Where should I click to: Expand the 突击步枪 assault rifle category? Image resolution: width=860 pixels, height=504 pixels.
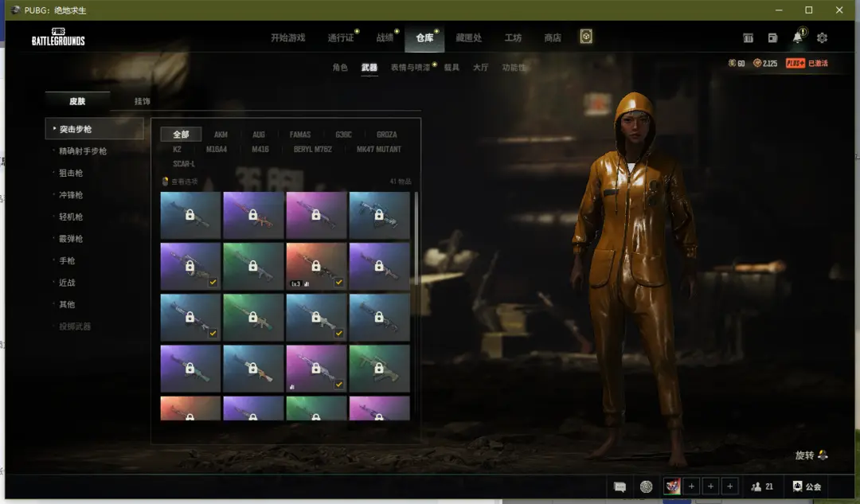tap(94, 129)
